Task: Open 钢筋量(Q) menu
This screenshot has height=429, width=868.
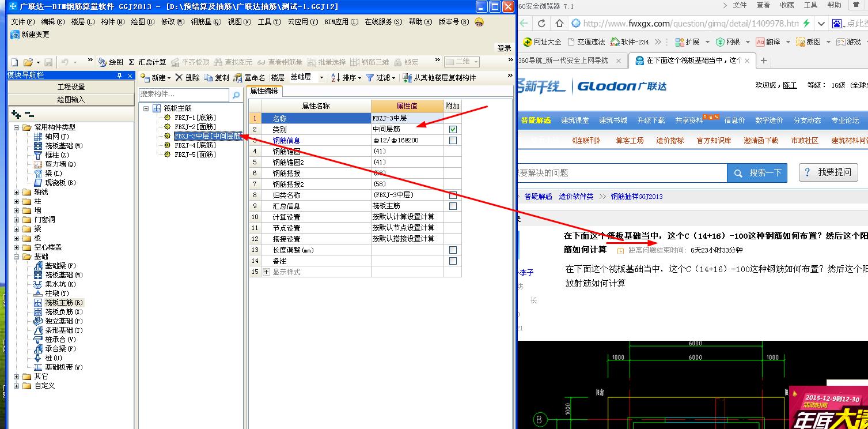Action: (207, 22)
